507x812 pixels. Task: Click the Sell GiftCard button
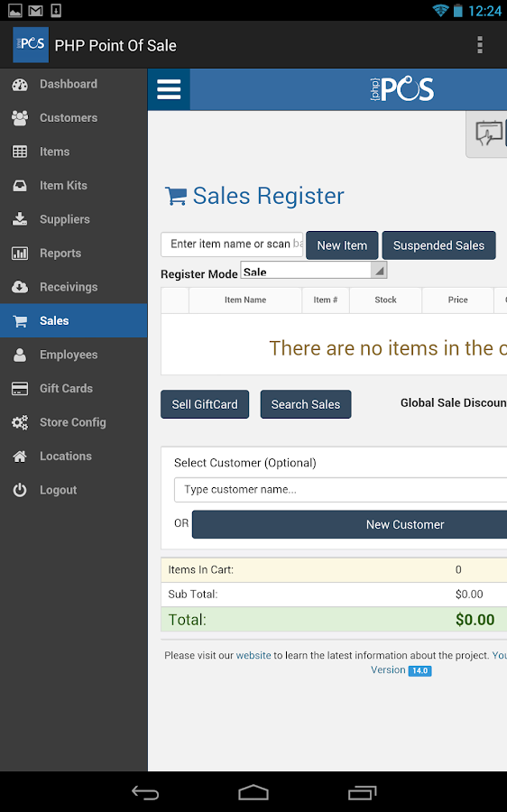point(205,404)
